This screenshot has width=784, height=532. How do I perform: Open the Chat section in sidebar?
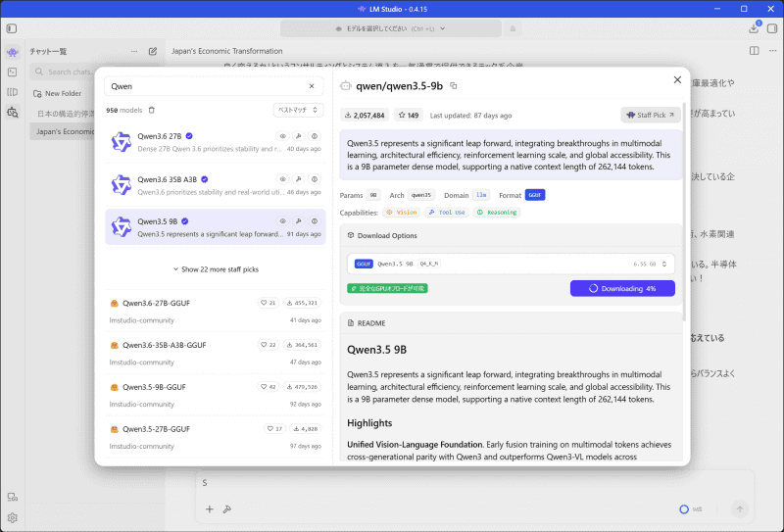coord(13,52)
